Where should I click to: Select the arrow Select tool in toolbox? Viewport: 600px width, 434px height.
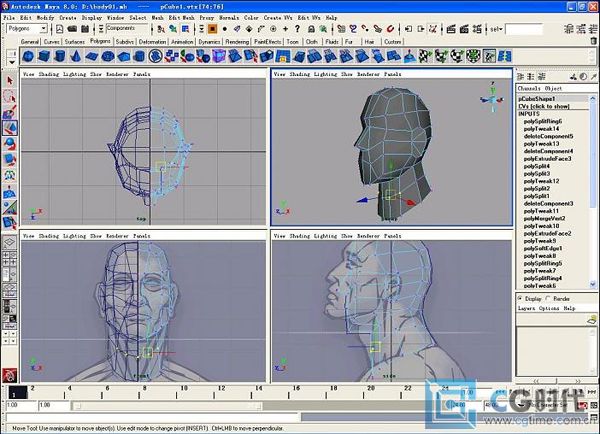point(10,80)
